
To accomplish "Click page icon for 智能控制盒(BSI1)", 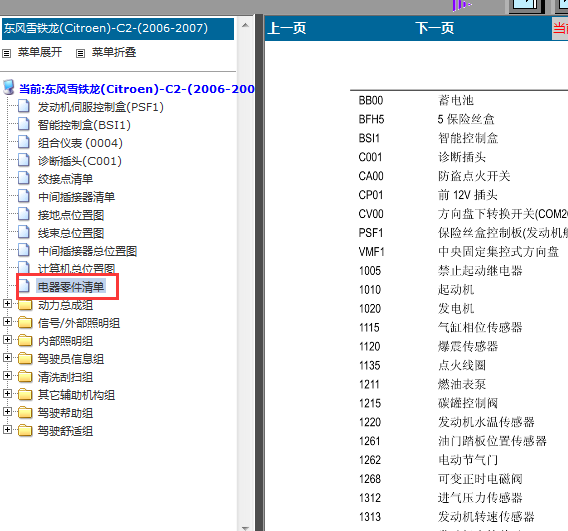I will click(x=24, y=125).
